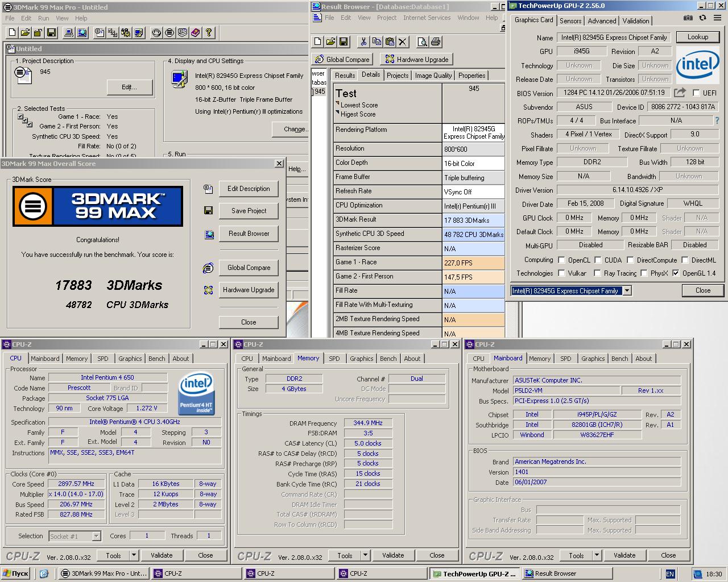Switch to TechPowerUp GPU-Z taskbar item
Image resolution: width=728 pixels, height=582 pixels.
pyautogui.click(x=474, y=573)
